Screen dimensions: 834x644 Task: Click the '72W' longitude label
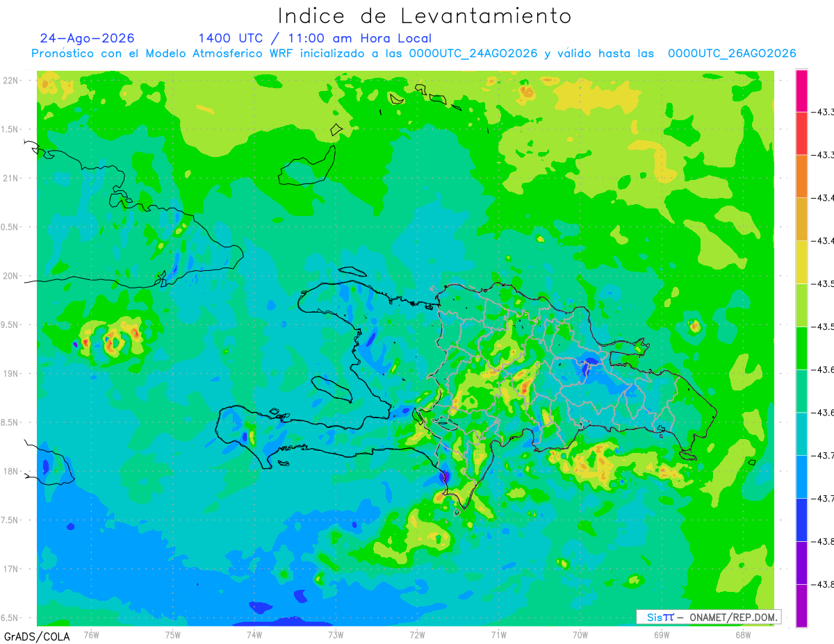pyautogui.click(x=417, y=634)
